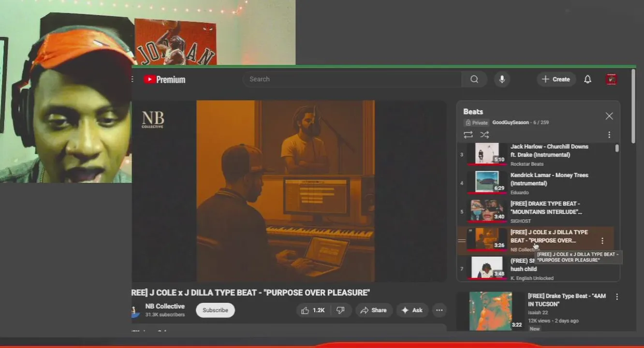Share the video
Viewport: 644px width, 348px height.
[373, 310]
